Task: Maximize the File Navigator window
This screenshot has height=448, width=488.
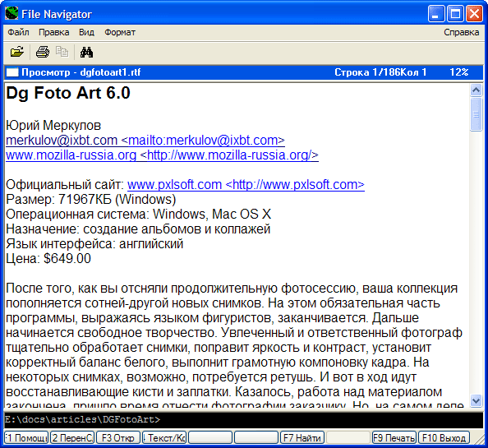Action: [455, 14]
